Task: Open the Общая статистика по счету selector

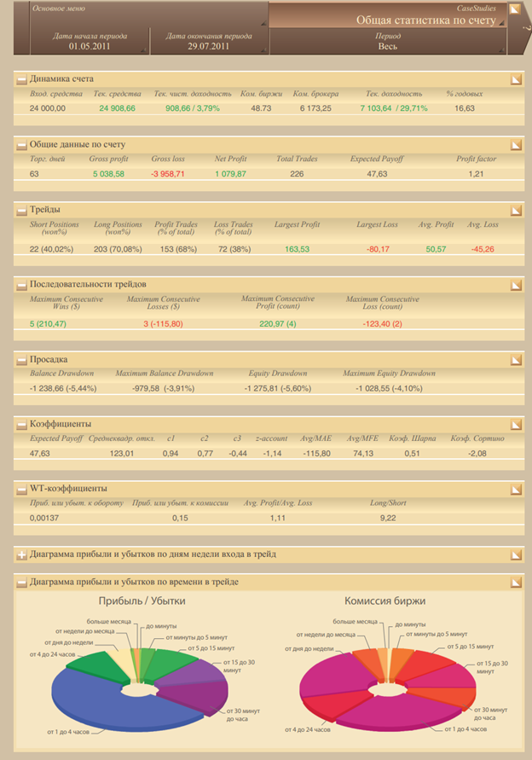Action: click(388, 15)
